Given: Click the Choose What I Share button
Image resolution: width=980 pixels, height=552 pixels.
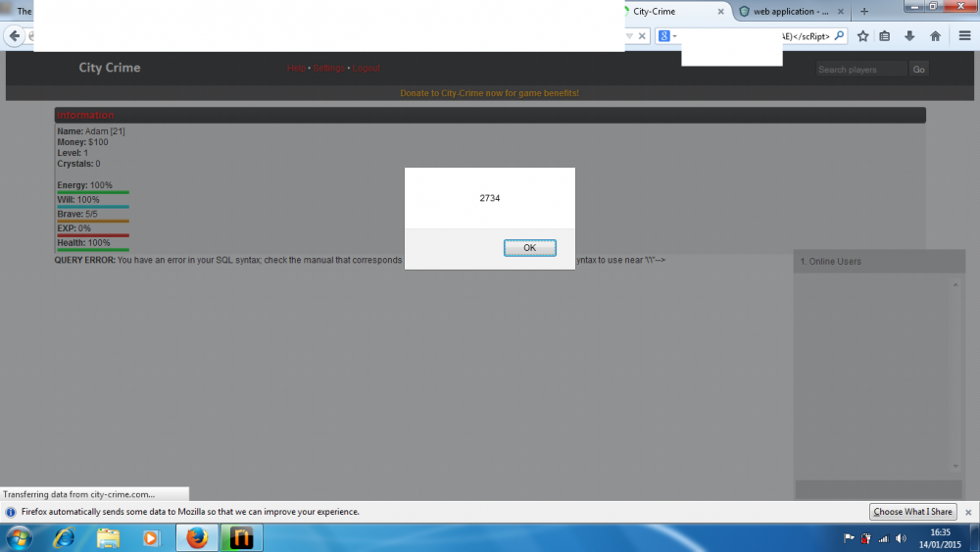Looking at the screenshot, I should coord(912,512).
